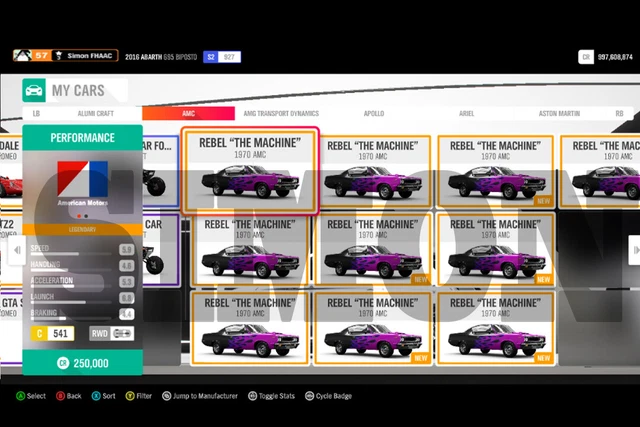The height and width of the screenshot is (427, 640).
Task: Click the player level 57
Action: pyautogui.click(x=41, y=55)
